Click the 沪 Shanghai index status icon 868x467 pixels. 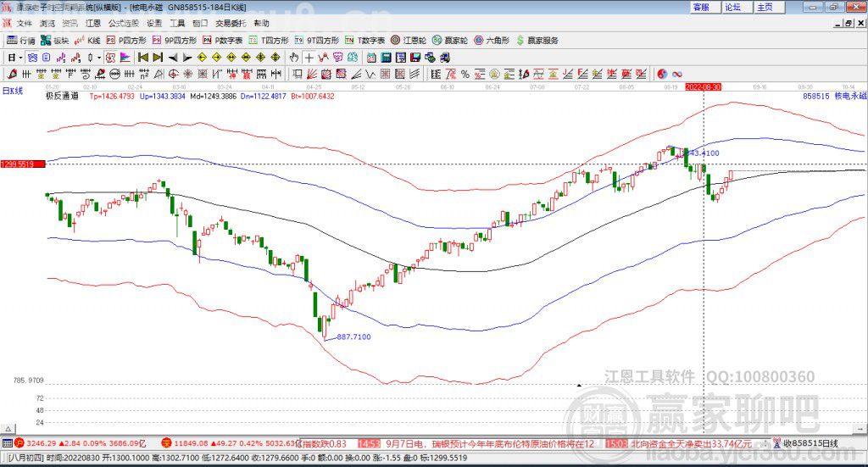(19, 443)
